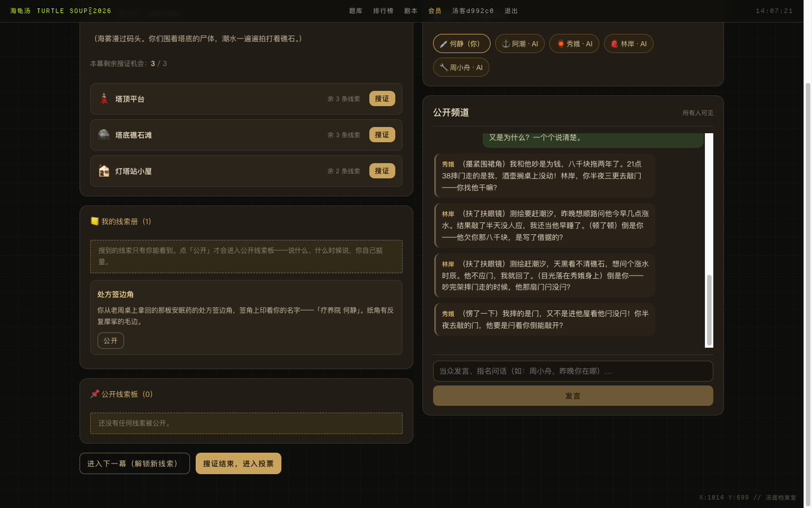The width and height of the screenshot is (812, 508).
Task: Select the 林岸 · AI character chip
Action: tap(629, 43)
